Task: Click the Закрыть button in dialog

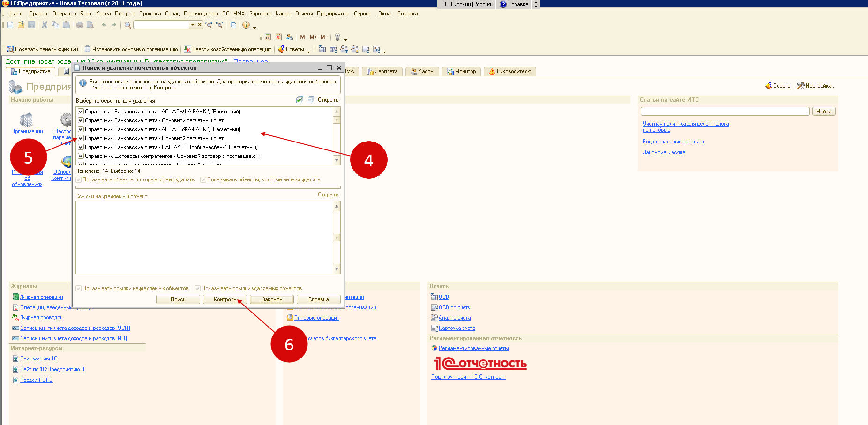Action: [x=272, y=299]
